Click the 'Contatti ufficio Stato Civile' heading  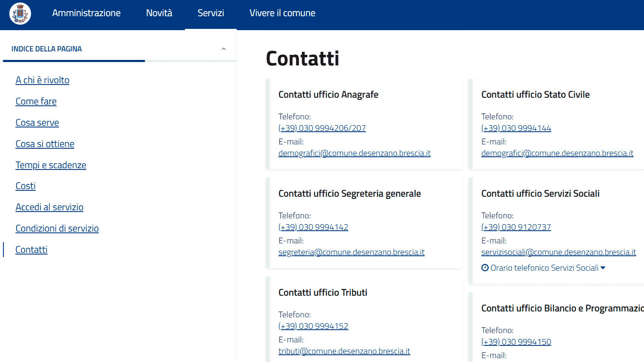point(536,95)
